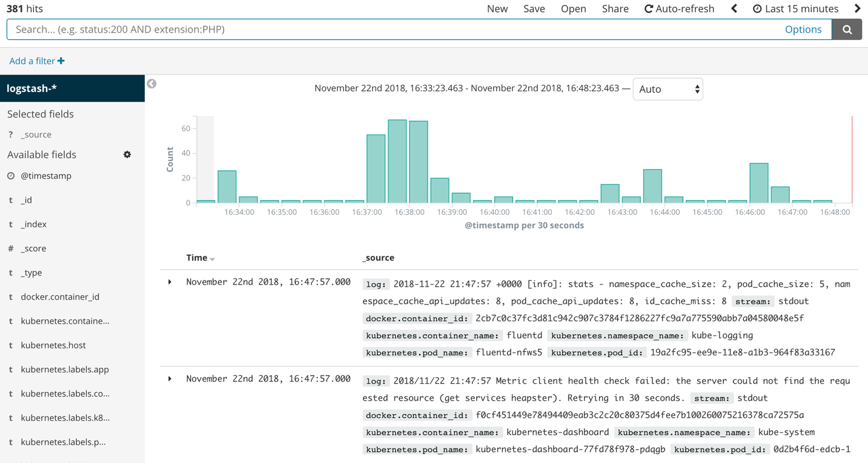Expand the fluentd stats log row
The image size is (868, 463).
tap(170, 282)
